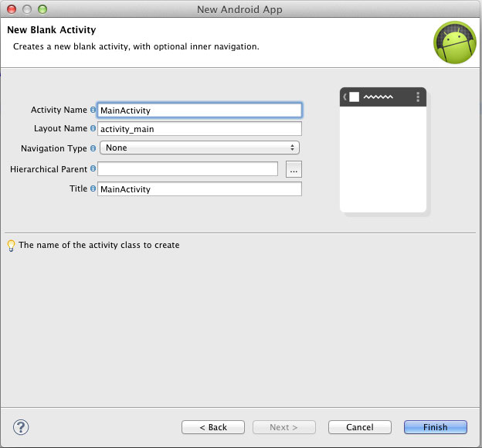
Task: Finish creating the Android app
Action: [436, 427]
